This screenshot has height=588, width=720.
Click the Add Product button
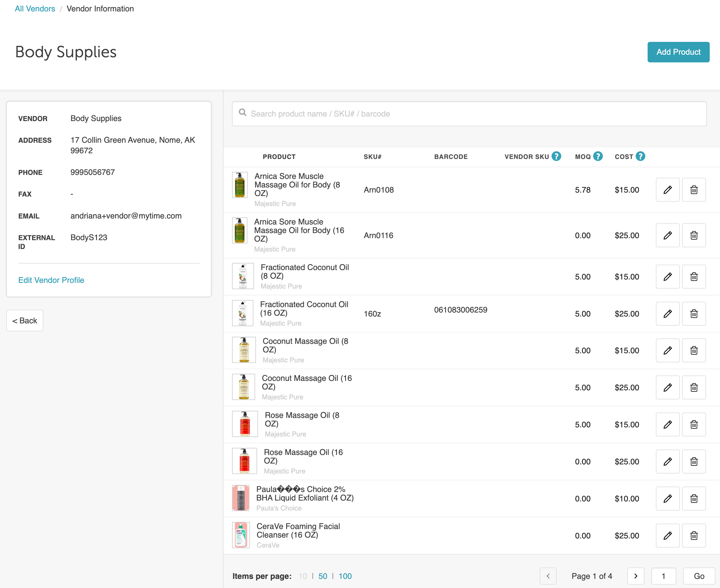click(x=678, y=52)
